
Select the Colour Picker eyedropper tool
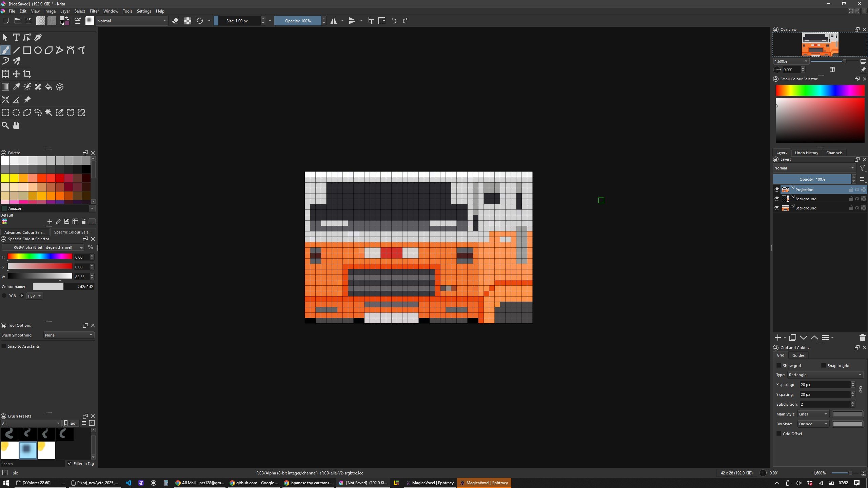click(16, 87)
